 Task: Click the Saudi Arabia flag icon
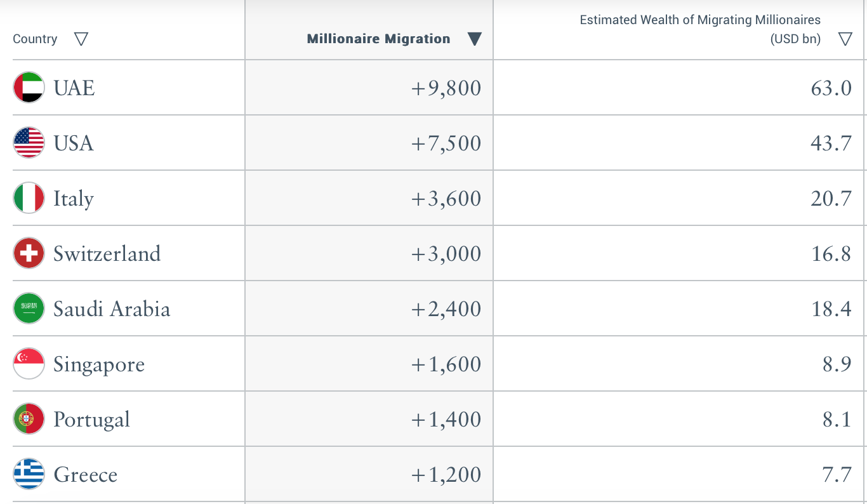tap(29, 308)
